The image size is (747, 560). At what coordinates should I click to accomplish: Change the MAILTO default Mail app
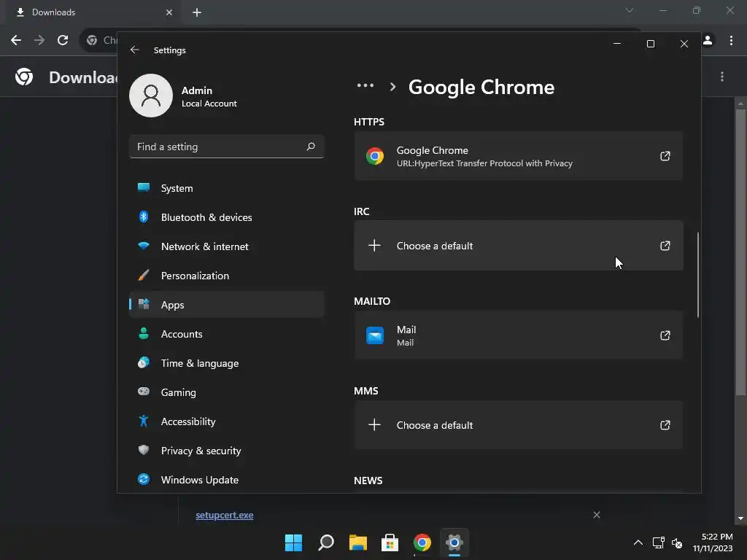point(519,335)
